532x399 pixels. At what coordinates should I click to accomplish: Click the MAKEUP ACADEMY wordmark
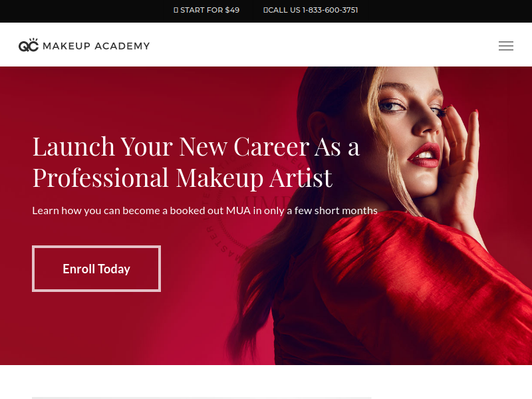click(96, 46)
